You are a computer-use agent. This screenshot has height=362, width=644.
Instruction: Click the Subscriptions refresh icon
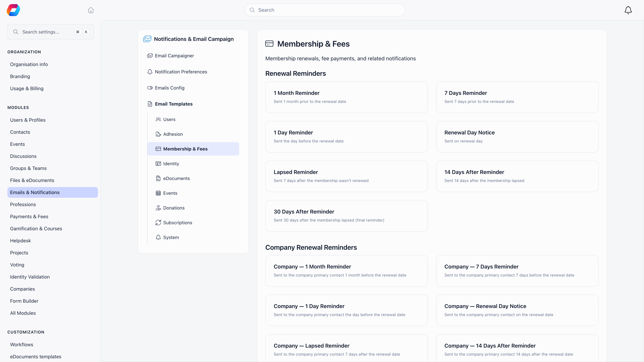pos(158,223)
